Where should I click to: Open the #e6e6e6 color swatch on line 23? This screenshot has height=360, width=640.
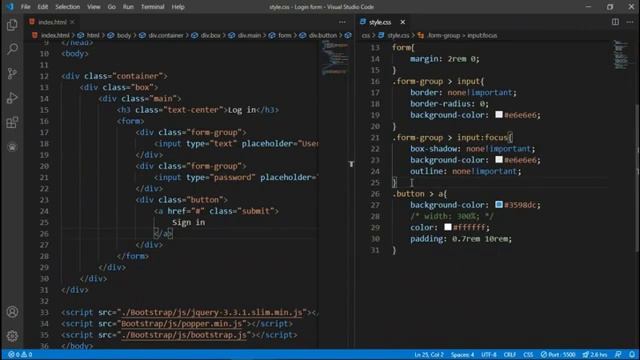[x=499, y=160]
